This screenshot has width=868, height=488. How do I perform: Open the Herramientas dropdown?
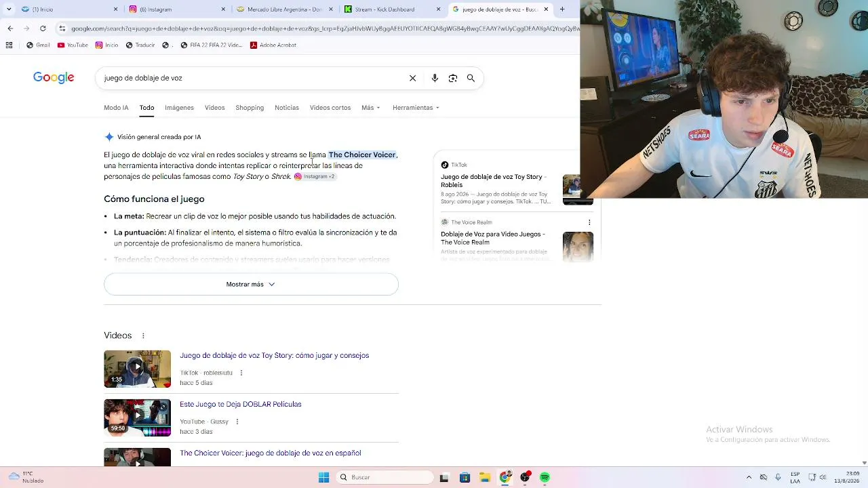click(416, 108)
